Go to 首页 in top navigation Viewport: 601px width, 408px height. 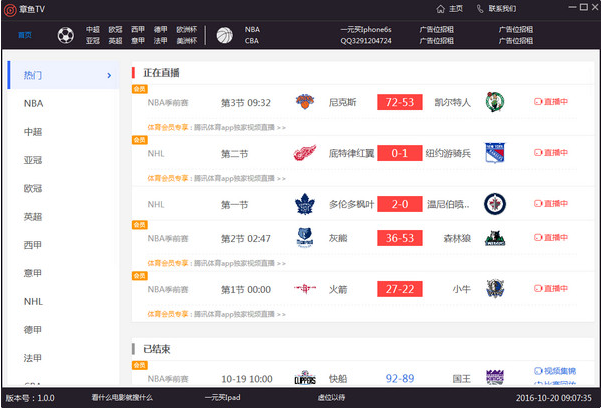tap(25, 35)
